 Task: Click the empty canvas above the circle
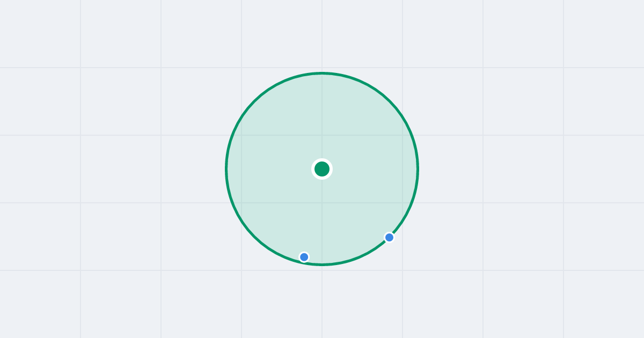point(322,35)
